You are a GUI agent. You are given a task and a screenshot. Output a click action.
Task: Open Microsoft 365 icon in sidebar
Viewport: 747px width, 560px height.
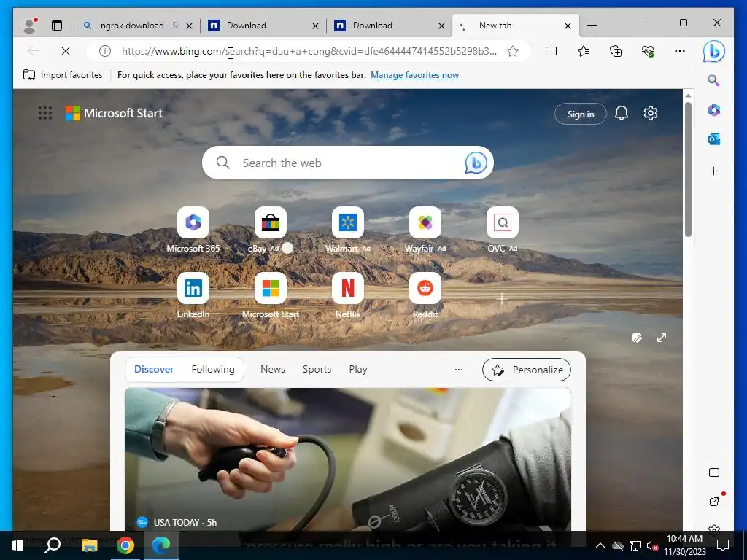pos(713,110)
